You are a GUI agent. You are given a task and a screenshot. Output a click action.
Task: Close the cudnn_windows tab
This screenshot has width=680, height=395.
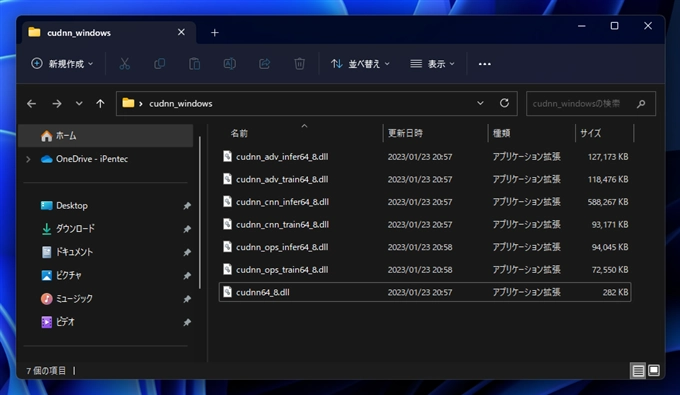181,32
